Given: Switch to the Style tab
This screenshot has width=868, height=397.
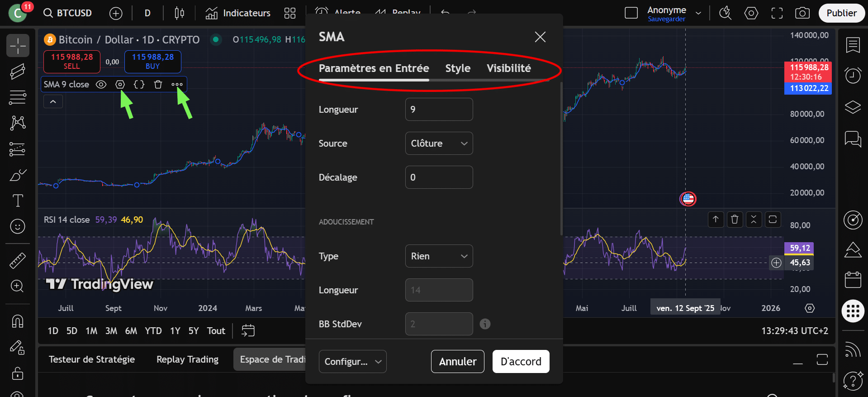Looking at the screenshot, I should (x=458, y=68).
